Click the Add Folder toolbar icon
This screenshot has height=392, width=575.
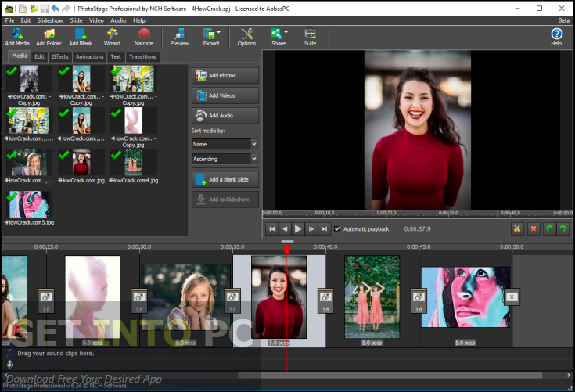(49, 37)
